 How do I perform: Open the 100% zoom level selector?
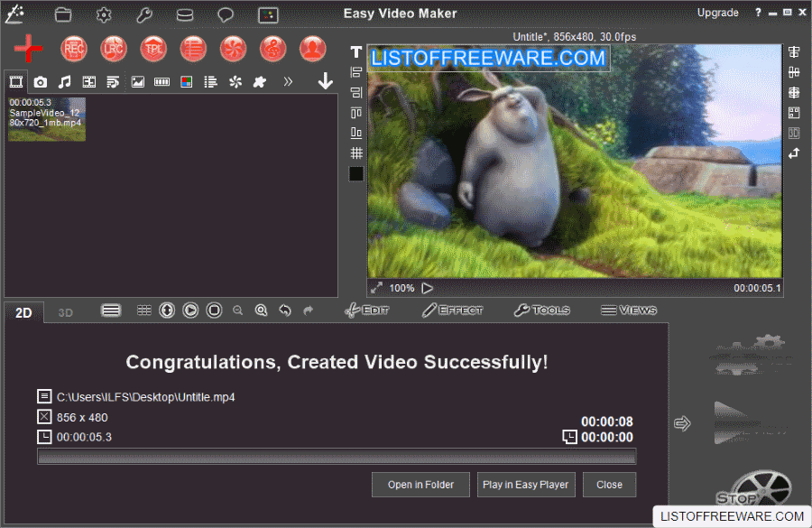pos(401,288)
